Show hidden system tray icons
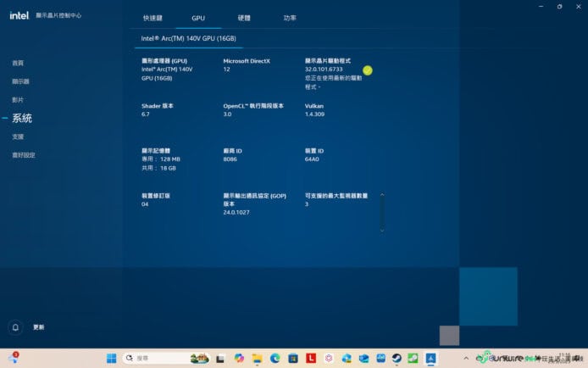This screenshot has width=588, height=368. coord(466,358)
